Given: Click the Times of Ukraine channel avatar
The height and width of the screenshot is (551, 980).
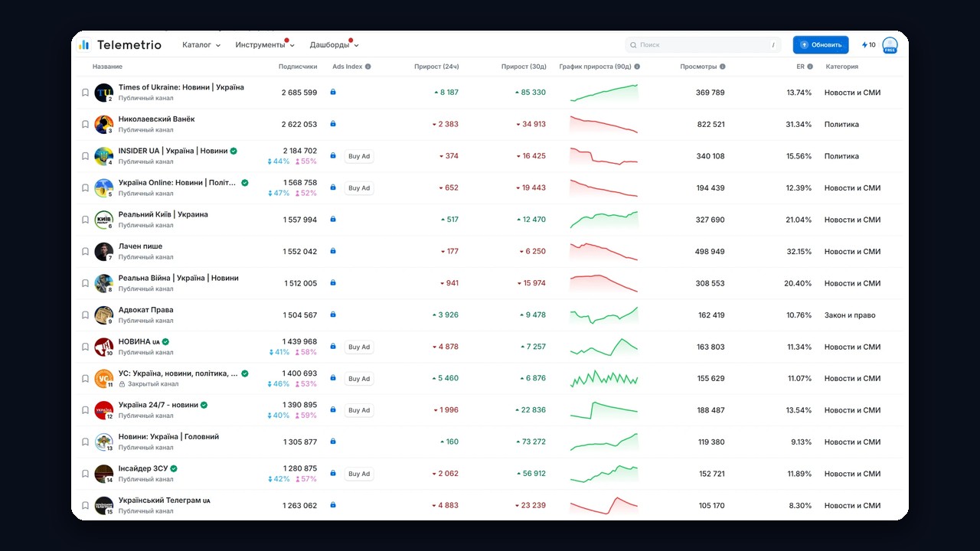Looking at the screenshot, I should tap(103, 93).
